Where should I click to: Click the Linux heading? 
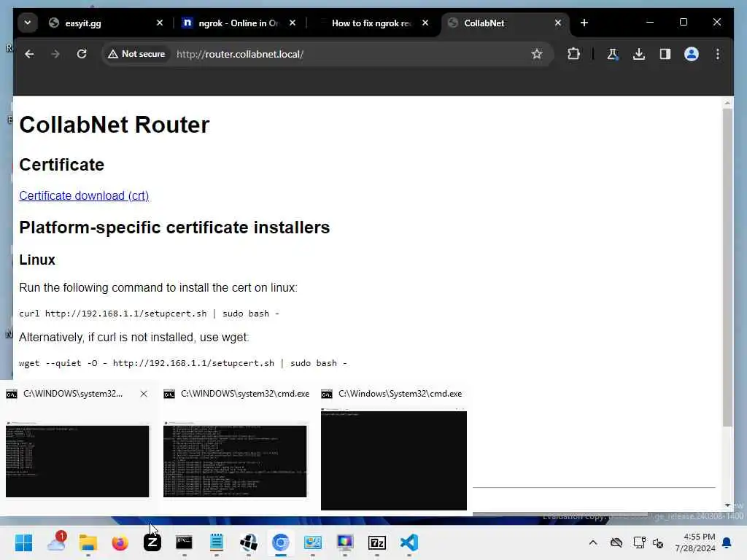(x=37, y=260)
